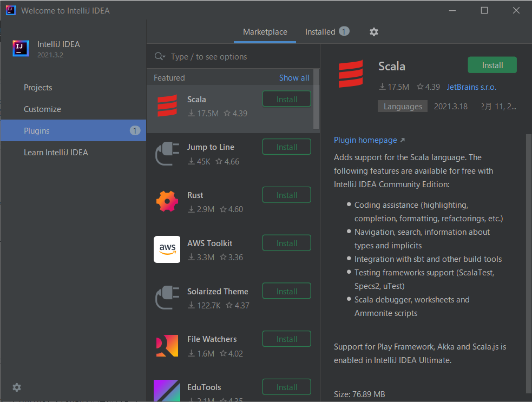This screenshot has height=402, width=532.
Task: Click the search magnifier icon
Action: coord(160,56)
